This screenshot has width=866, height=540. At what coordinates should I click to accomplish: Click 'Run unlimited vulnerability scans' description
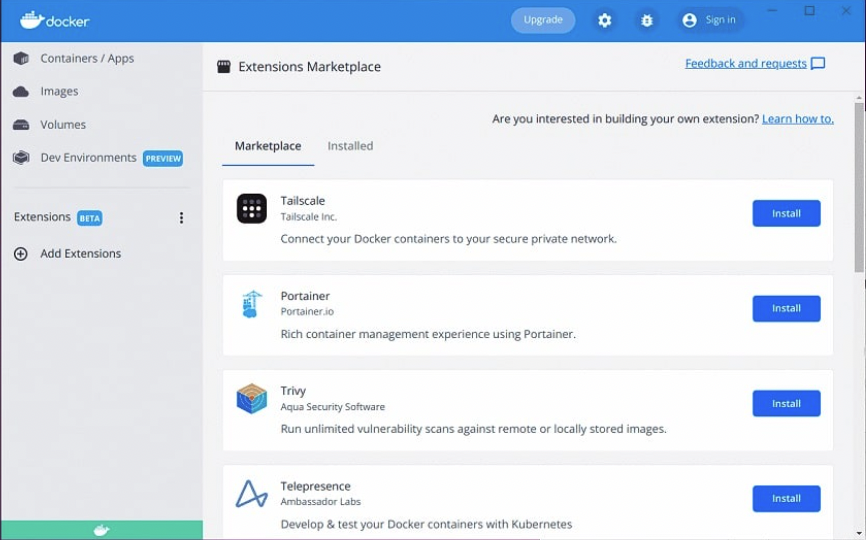(473, 429)
